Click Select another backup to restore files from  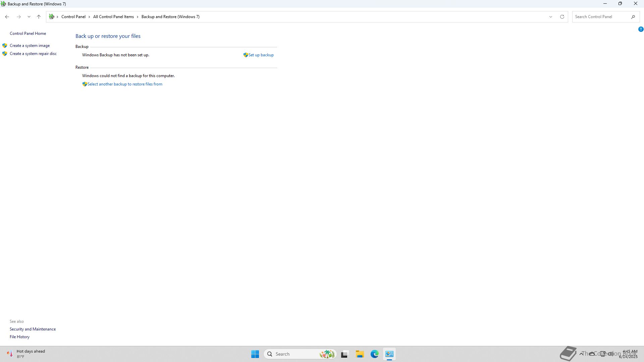(124, 84)
